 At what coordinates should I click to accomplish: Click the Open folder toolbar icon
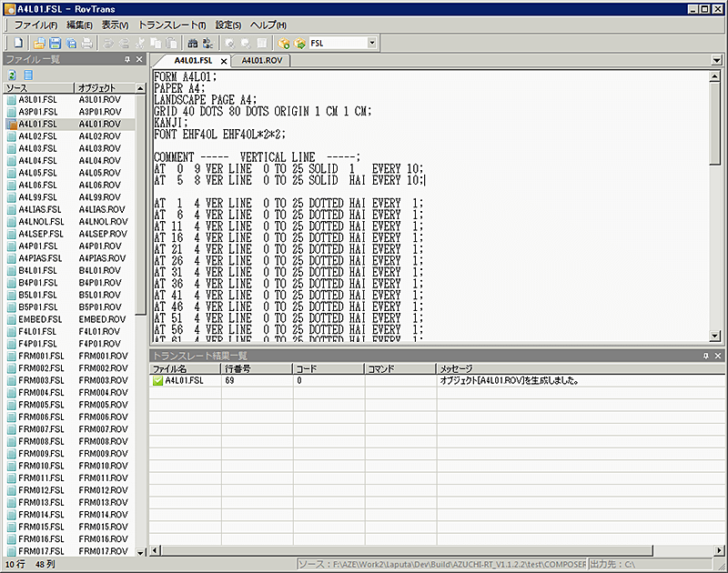click(x=39, y=43)
